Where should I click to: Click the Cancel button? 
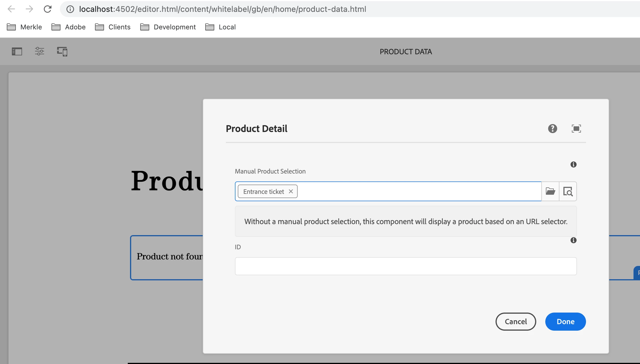tap(516, 322)
